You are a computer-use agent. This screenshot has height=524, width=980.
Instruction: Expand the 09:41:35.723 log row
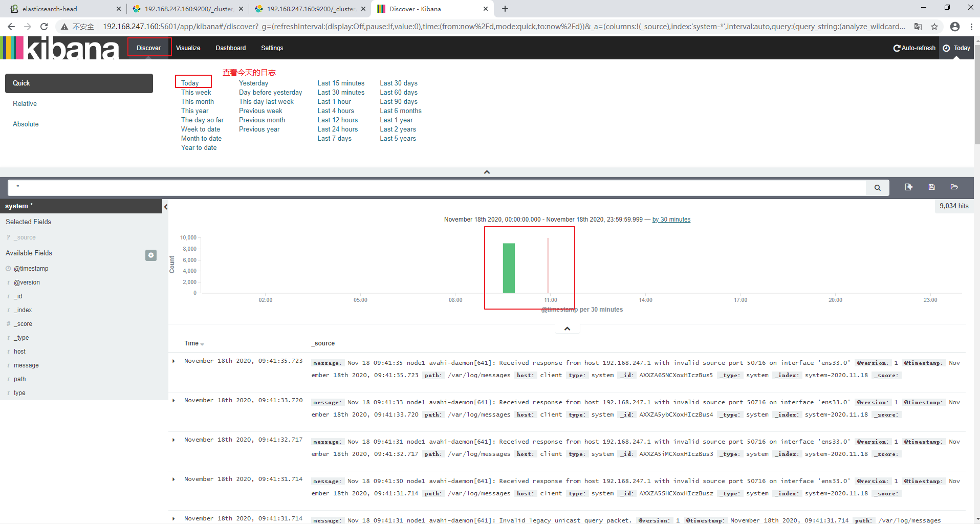[x=174, y=361]
